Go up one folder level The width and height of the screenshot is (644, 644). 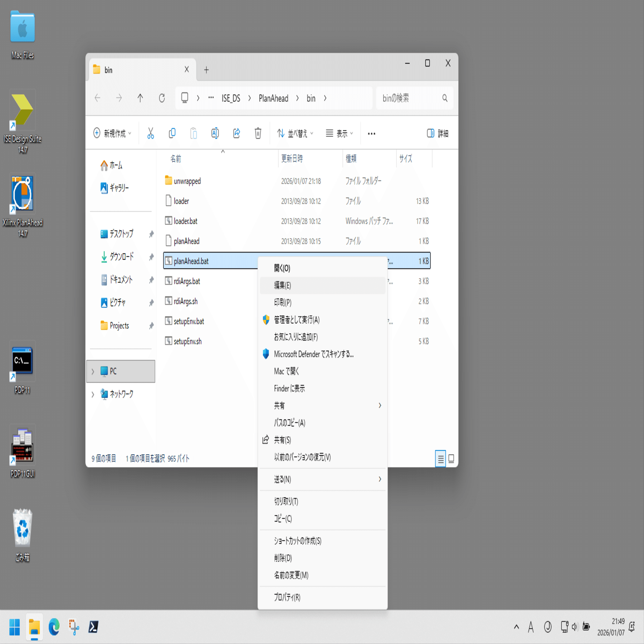[x=140, y=98]
